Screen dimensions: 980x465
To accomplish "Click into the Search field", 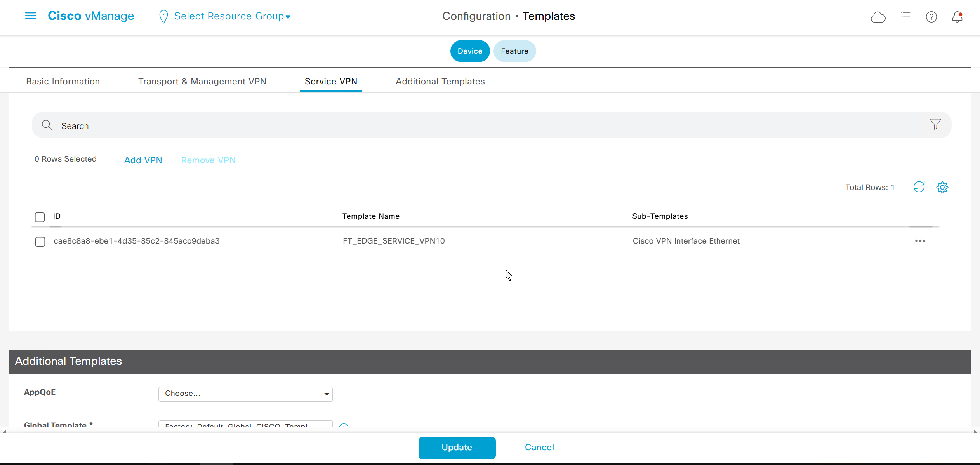I will (466, 125).
